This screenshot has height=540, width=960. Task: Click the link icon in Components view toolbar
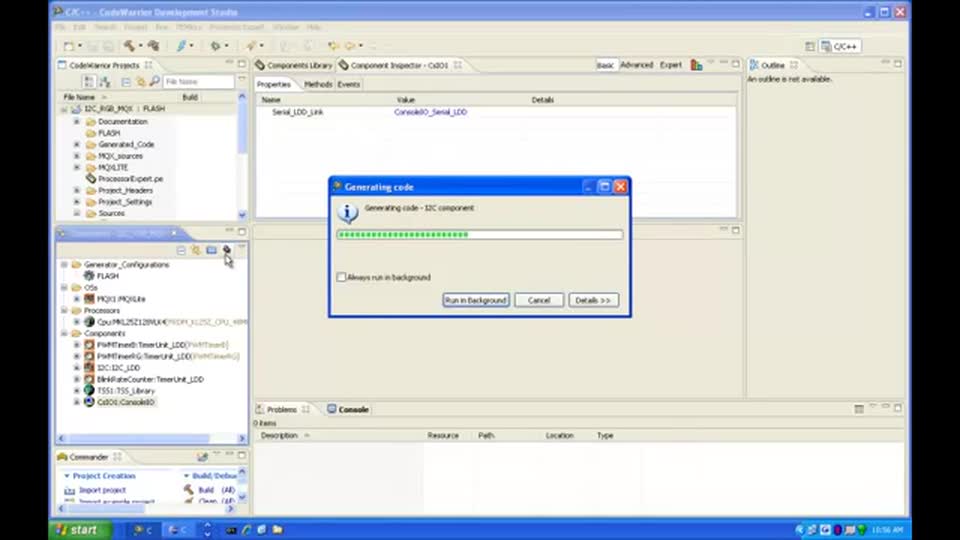click(196, 250)
